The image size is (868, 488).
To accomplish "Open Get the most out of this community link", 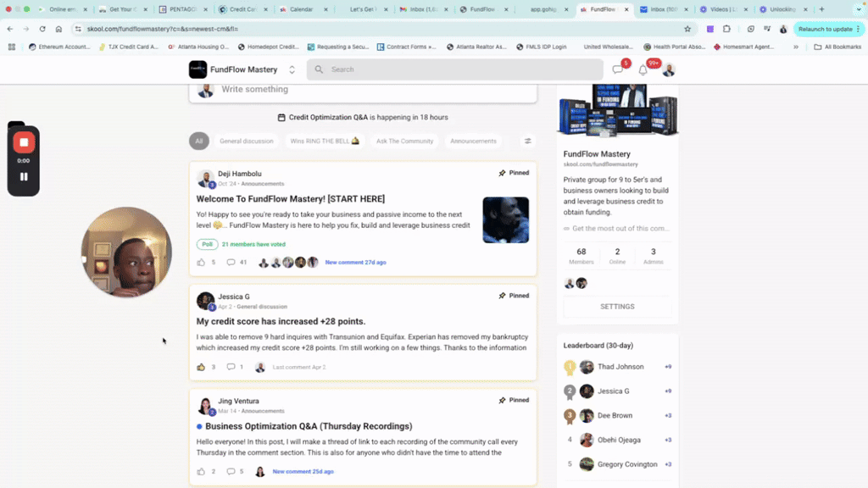I will click(x=617, y=229).
